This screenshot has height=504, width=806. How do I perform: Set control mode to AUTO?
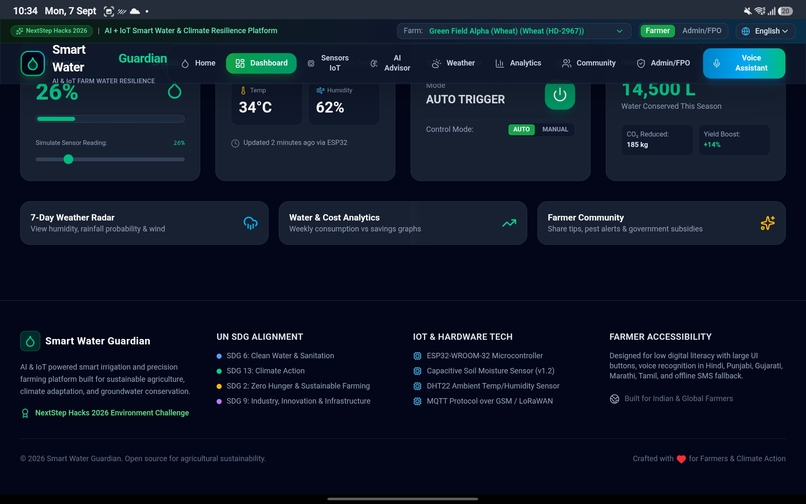521,130
